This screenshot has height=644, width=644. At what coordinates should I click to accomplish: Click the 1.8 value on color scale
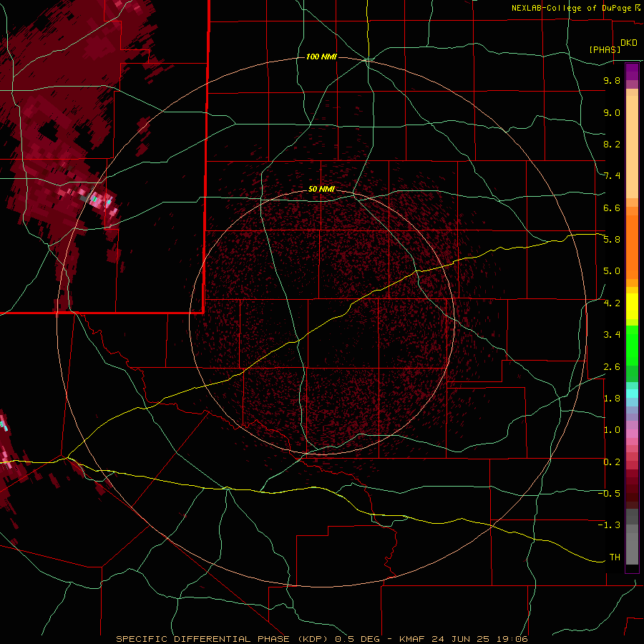pos(612,399)
